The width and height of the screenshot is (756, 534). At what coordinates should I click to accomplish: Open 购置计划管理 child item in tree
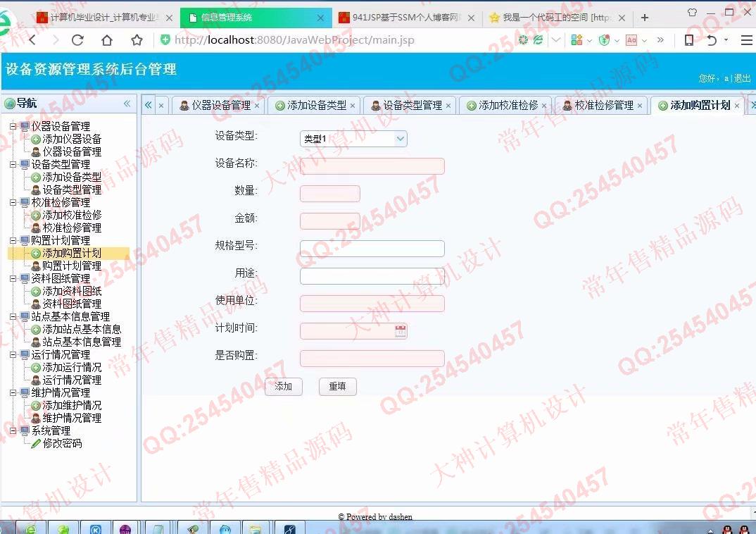72,266
